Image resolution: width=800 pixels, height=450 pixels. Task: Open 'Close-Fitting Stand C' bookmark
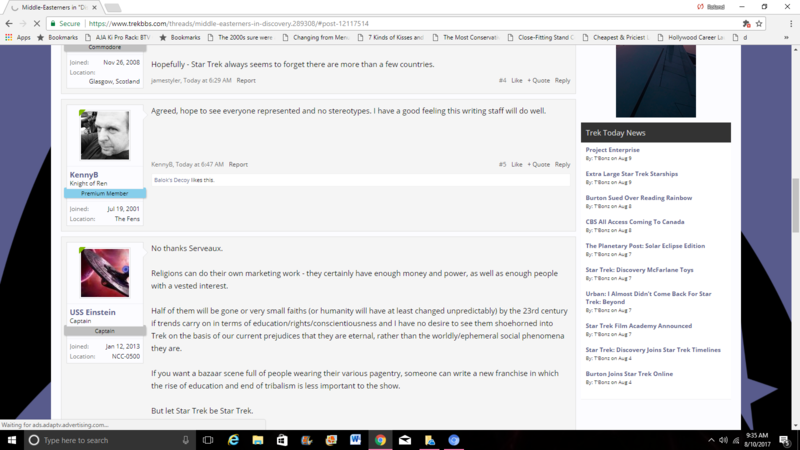click(x=541, y=37)
